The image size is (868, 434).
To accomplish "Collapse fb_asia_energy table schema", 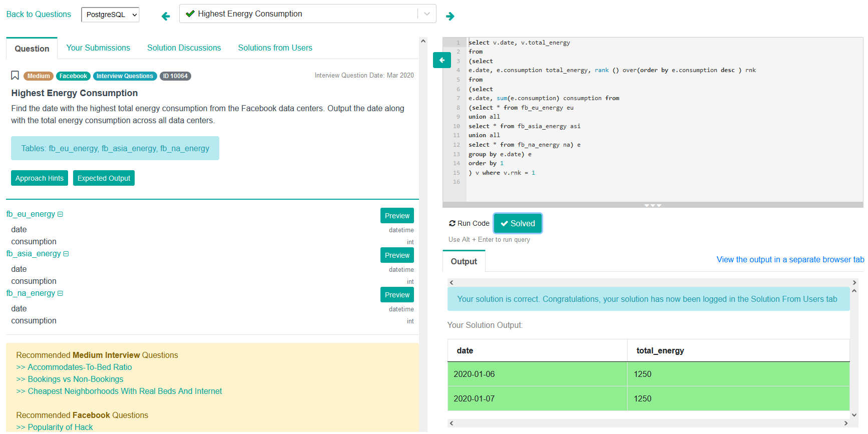I will (x=66, y=254).
